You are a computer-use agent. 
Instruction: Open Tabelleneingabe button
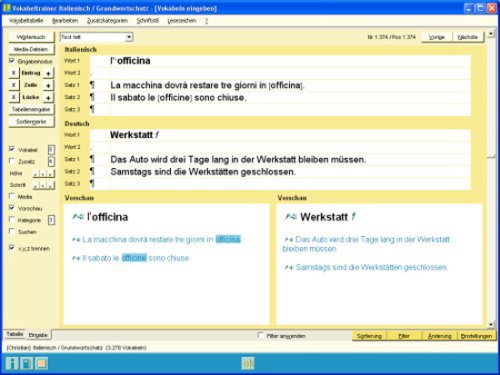click(x=31, y=110)
